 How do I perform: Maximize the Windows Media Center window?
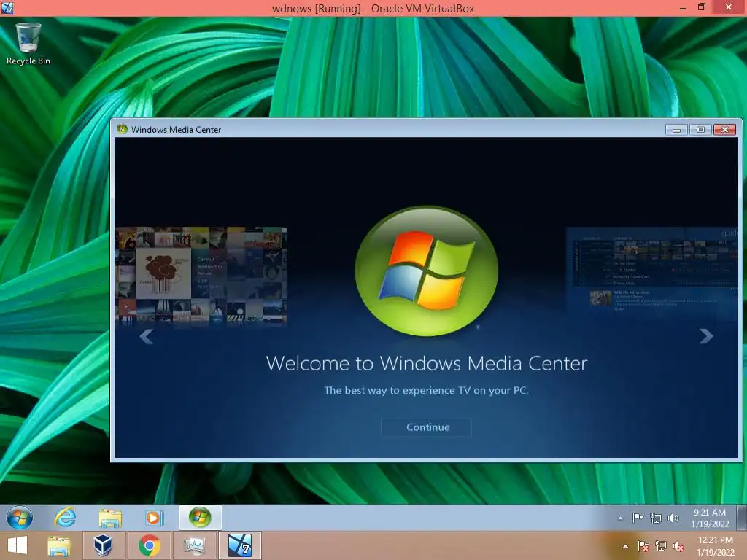coord(700,130)
